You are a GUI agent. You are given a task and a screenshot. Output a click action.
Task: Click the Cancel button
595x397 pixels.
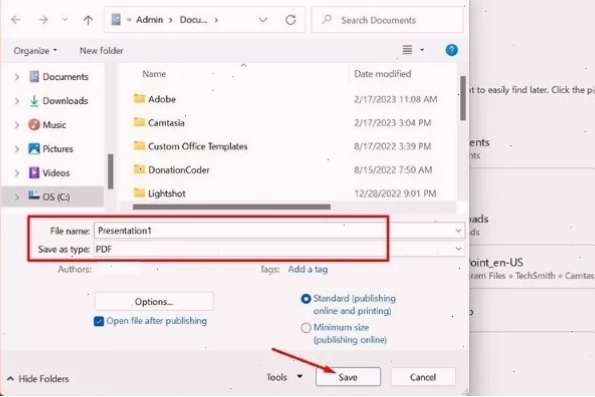(423, 377)
